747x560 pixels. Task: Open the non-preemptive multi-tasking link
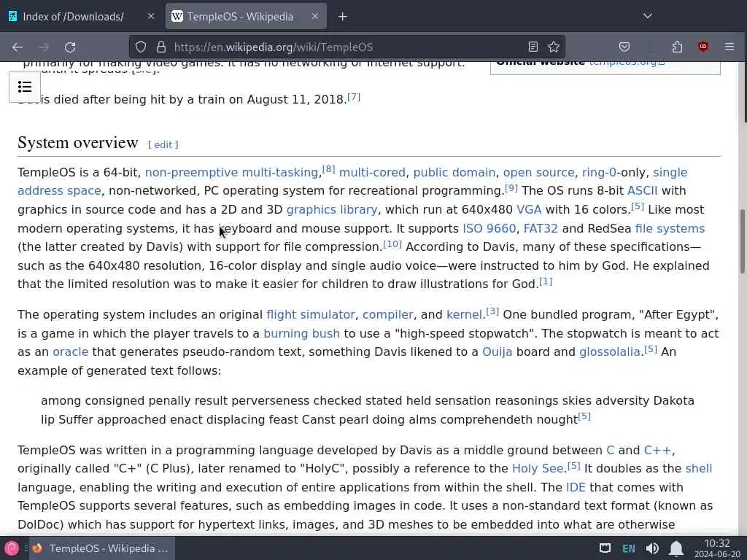[231, 172]
